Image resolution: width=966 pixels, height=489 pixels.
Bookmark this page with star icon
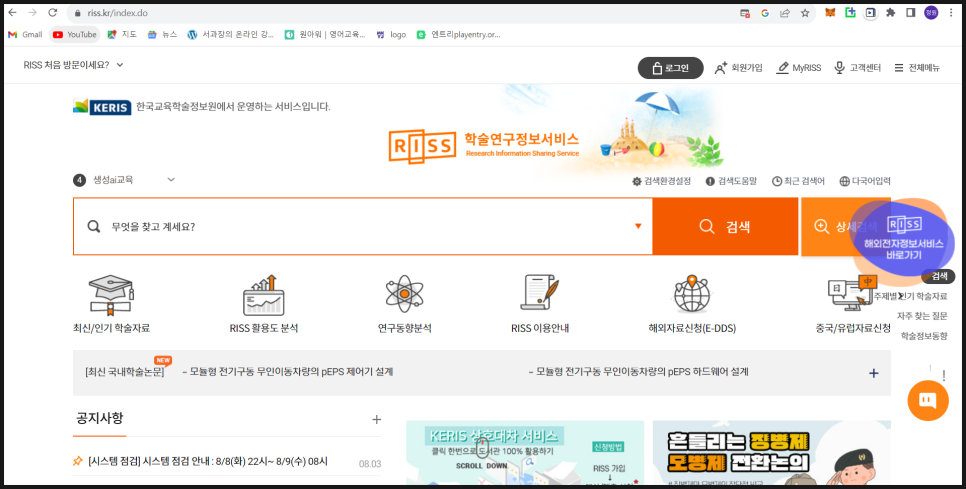805,13
